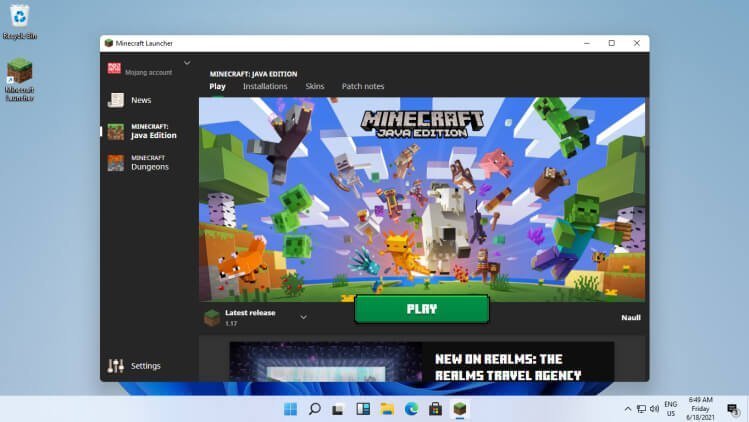Open Widgets panel on taskbar

point(363,409)
